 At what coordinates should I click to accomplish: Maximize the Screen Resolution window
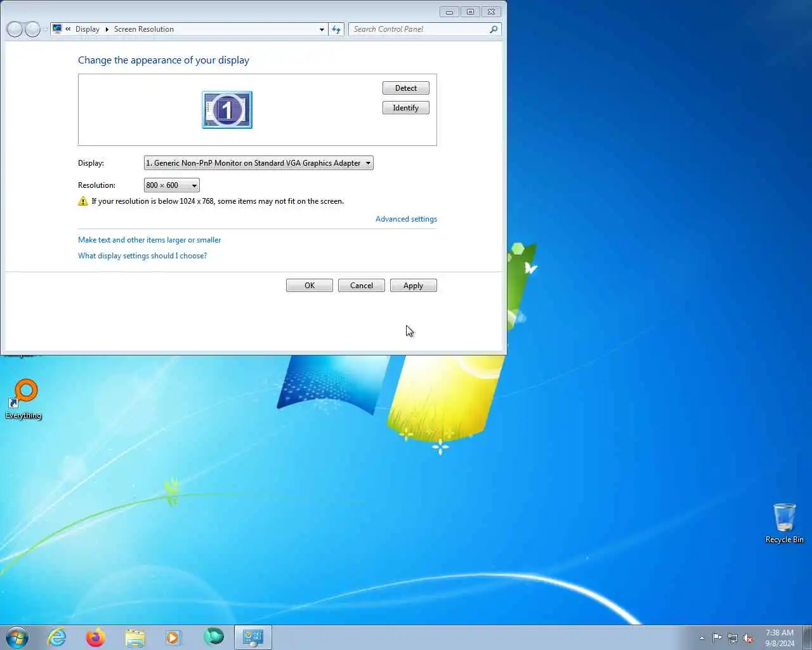tap(470, 12)
